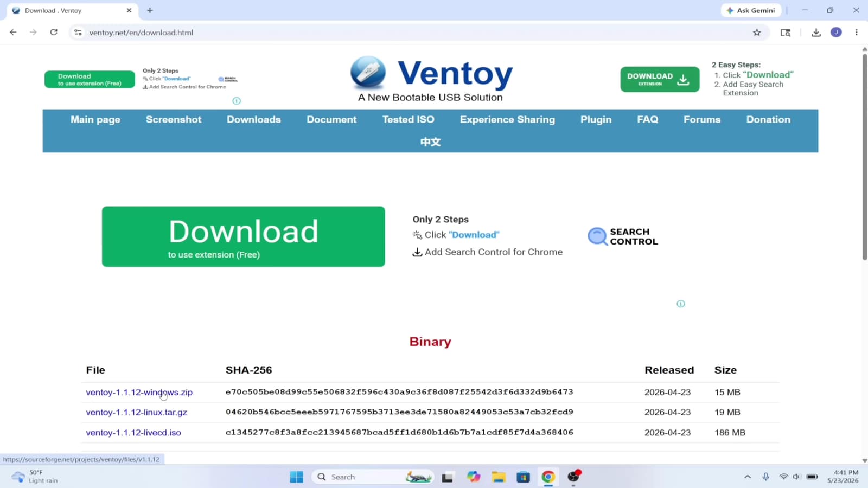Open Document navigation item
Screen dimensions: 868x488
pos(331,119)
